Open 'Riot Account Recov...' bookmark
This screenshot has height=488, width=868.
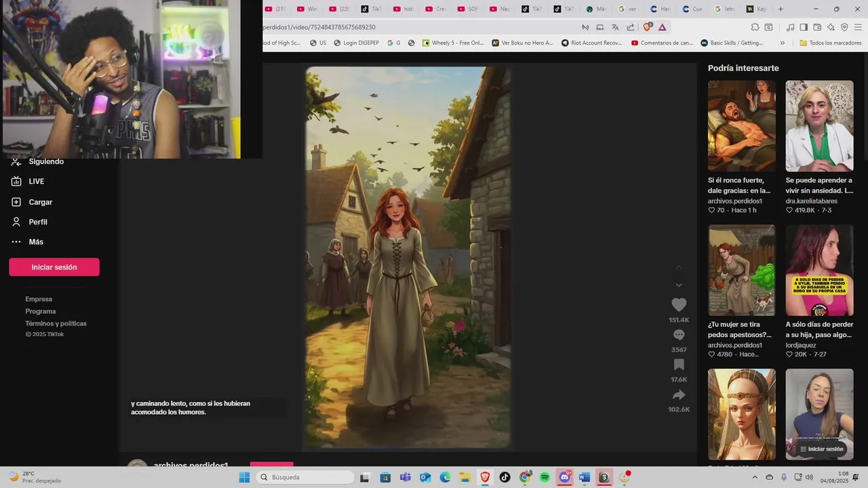pos(591,43)
